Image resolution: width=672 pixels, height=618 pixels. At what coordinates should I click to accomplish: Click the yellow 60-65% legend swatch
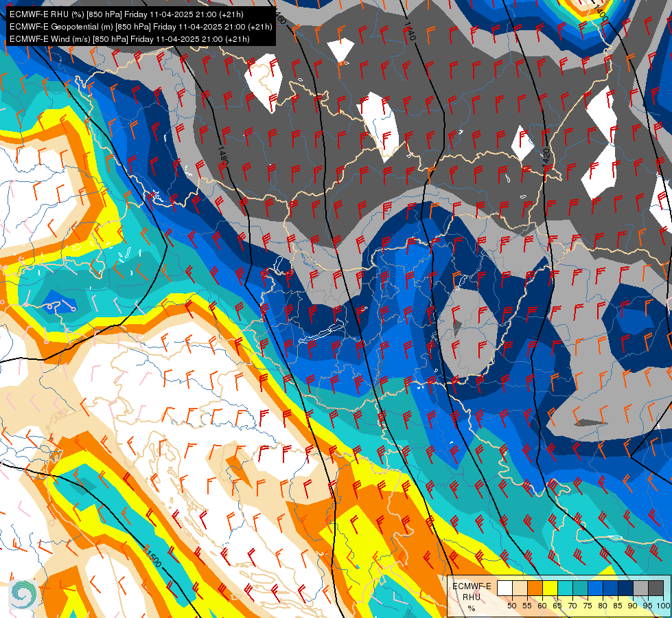pyautogui.click(x=551, y=588)
